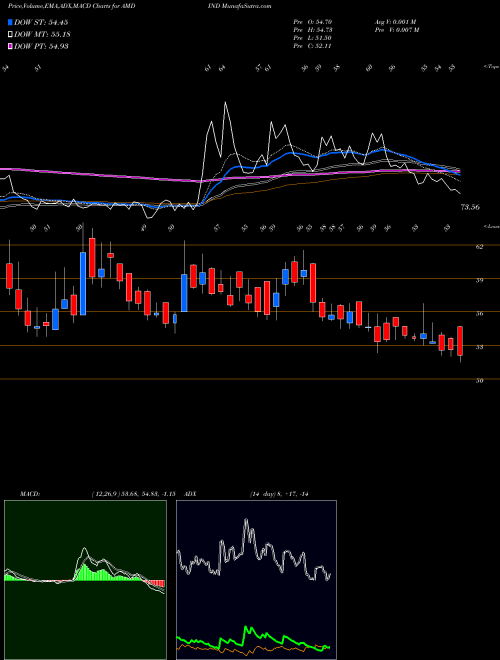The width and height of the screenshot is (500, 660).
Task: Click the blue DOW ST legend swatch
Action: pos(10,22)
